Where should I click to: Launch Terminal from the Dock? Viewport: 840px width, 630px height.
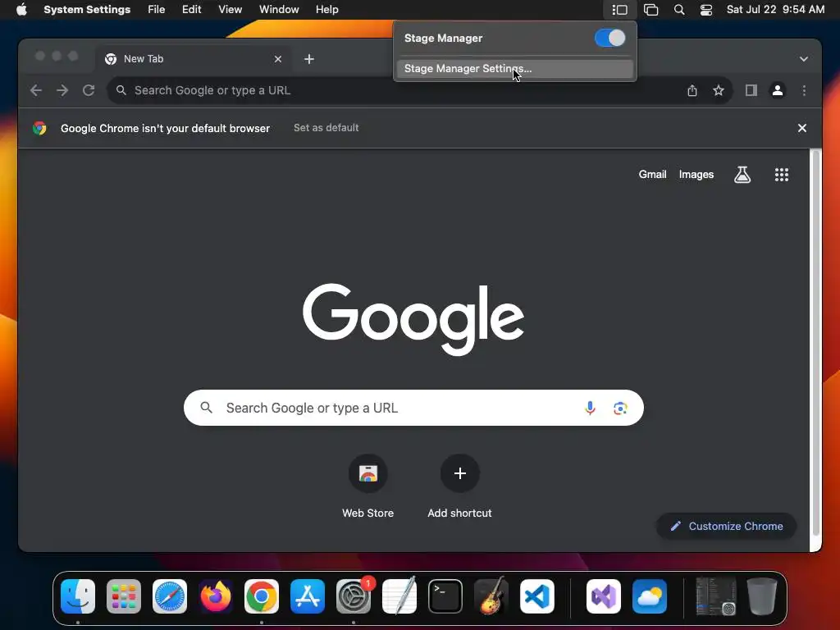tap(445, 596)
